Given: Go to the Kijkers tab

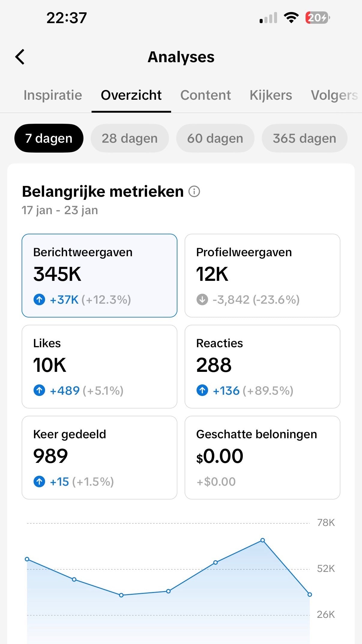Looking at the screenshot, I should pyautogui.click(x=271, y=95).
